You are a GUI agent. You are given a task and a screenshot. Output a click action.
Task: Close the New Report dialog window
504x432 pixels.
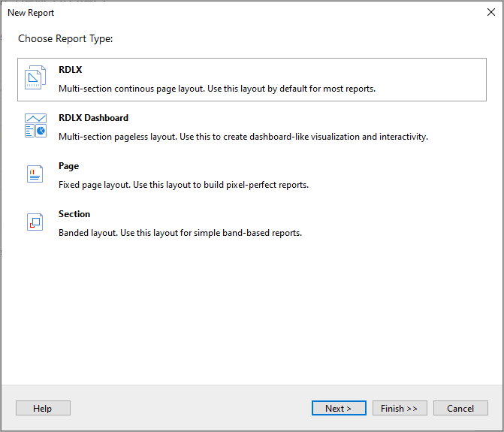tap(490, 12)
